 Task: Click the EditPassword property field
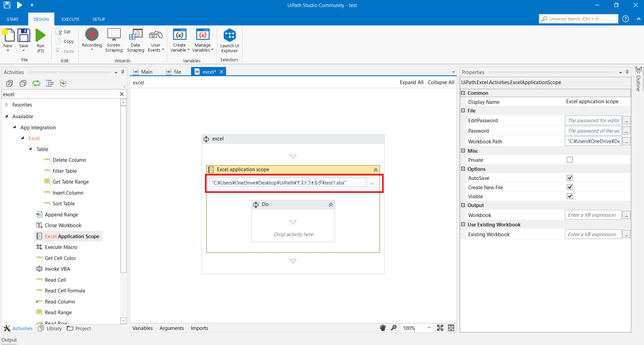[593, 120]
